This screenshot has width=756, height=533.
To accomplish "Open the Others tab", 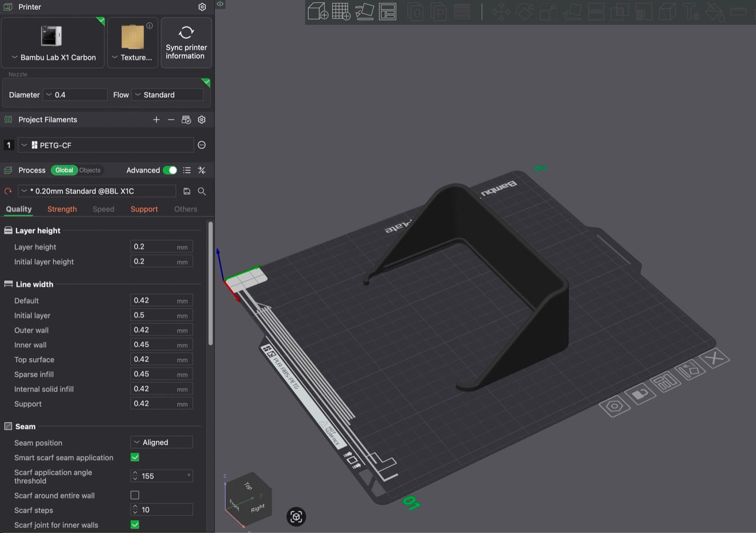I will coord(186,209).
